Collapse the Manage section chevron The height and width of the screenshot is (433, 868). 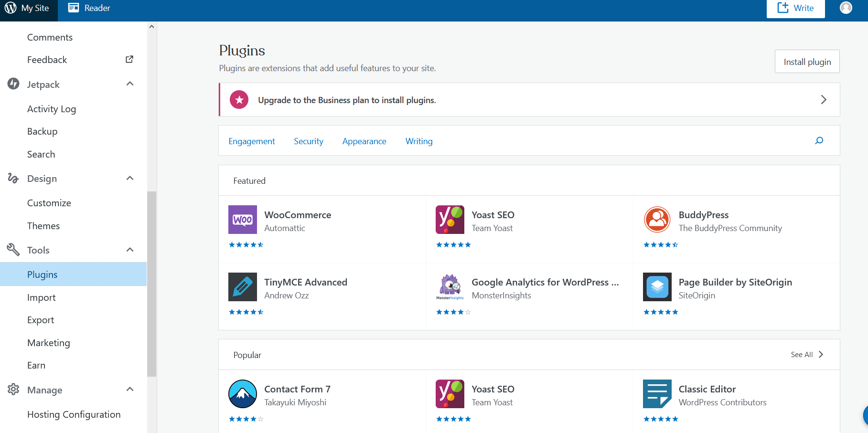click(x=130, y=389)
